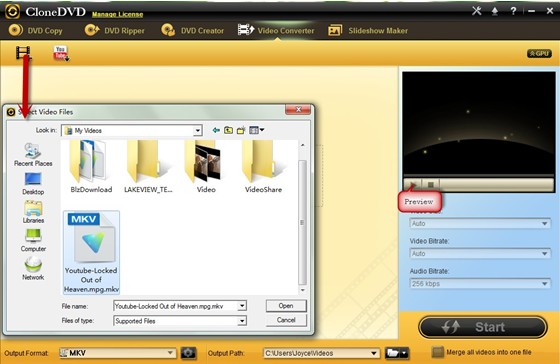Click output format settings gear button

coord(188,353)
